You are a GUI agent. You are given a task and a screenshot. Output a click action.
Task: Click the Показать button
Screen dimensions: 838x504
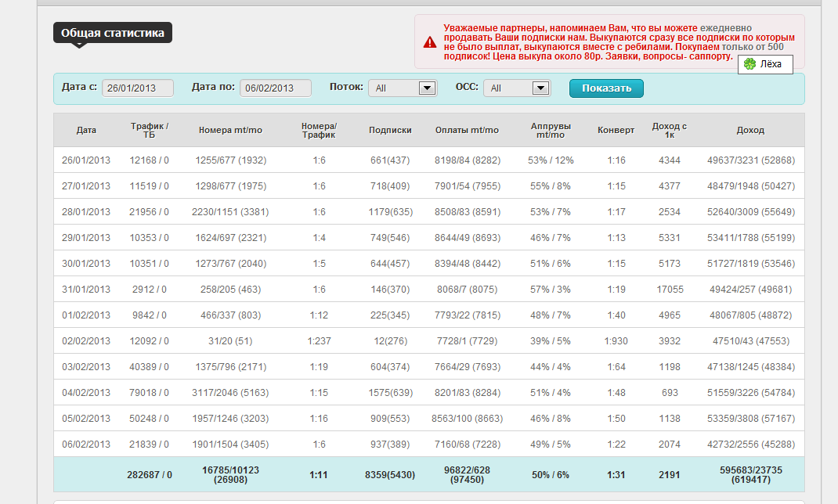point(606,88)
